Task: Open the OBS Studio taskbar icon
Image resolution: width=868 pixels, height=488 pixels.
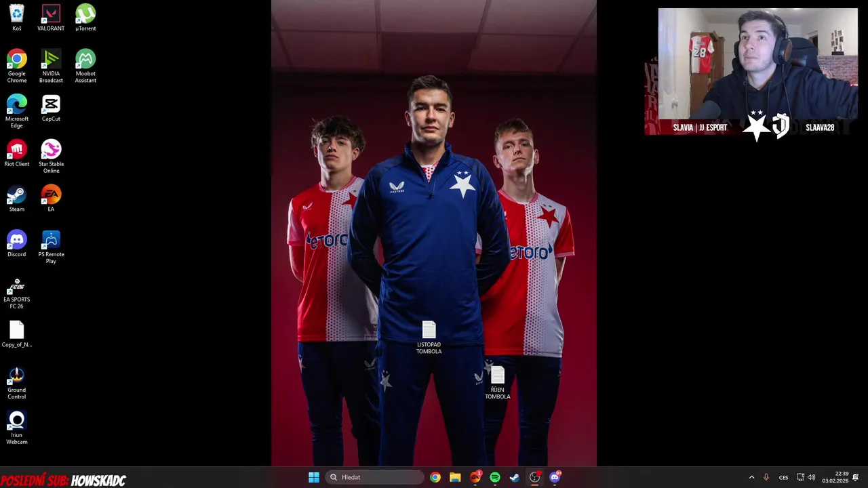Action: (x=535, y=477)
